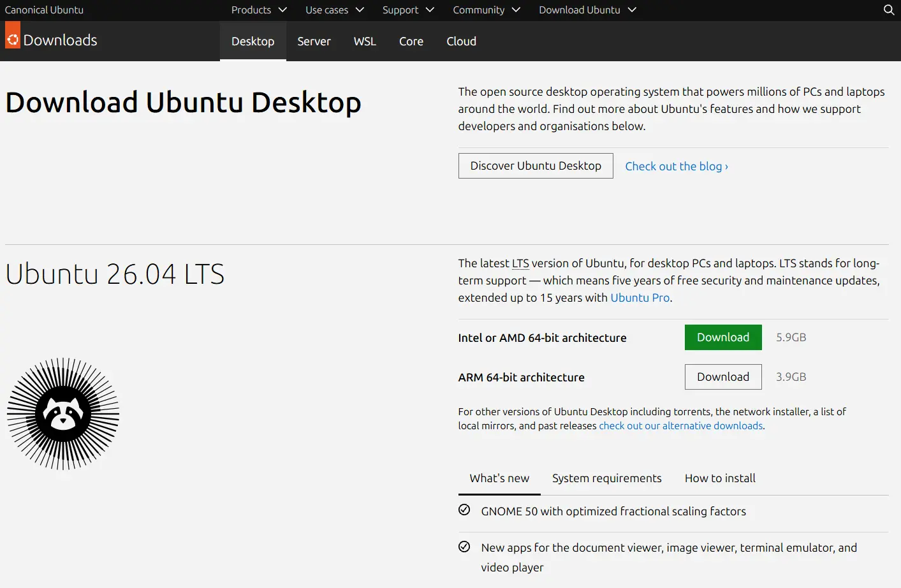Switch to the Server tab
The image size is (901, 588).
(314, 41)
